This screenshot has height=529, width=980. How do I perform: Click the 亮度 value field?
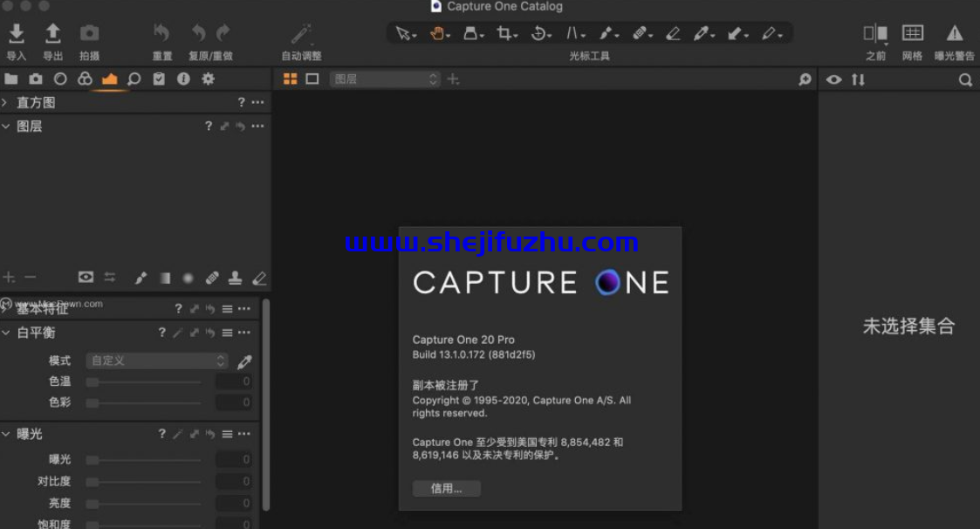tap(234, 504)
